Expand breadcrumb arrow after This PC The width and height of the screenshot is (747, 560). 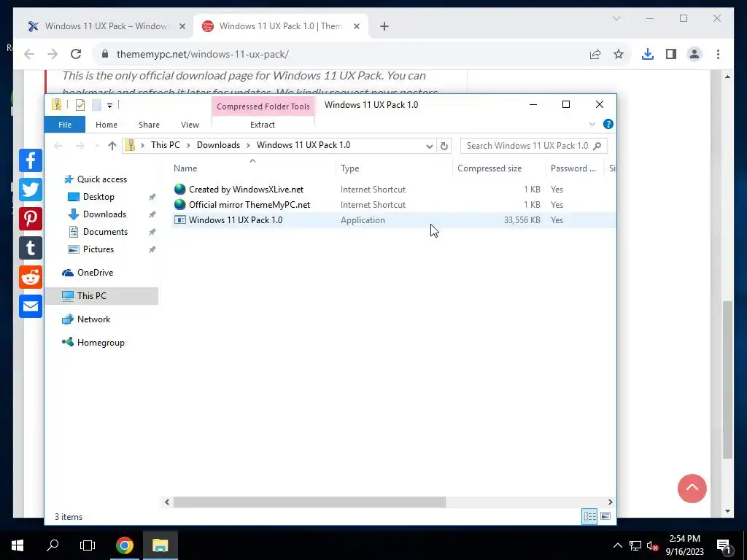click(188, 145)
